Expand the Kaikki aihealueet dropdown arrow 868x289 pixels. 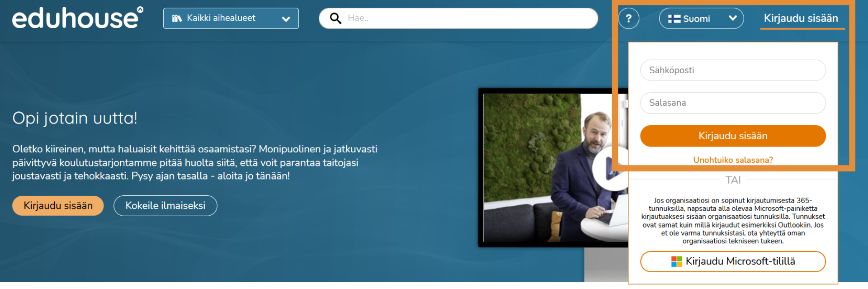pyautogui.click(x=286, y=19)
